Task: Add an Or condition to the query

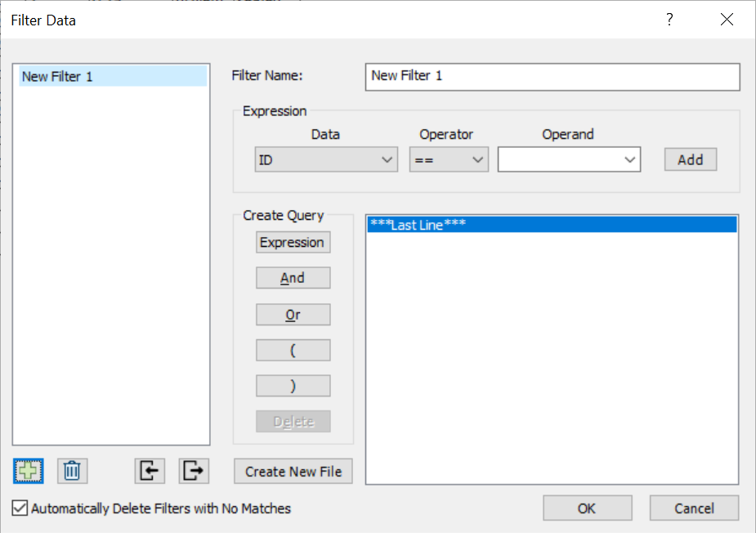Action: click(293, 314)
